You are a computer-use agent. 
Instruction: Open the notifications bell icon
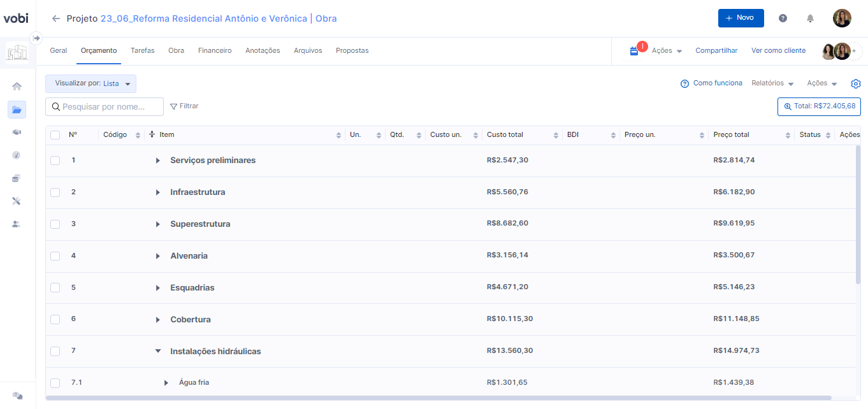[810, 18]
